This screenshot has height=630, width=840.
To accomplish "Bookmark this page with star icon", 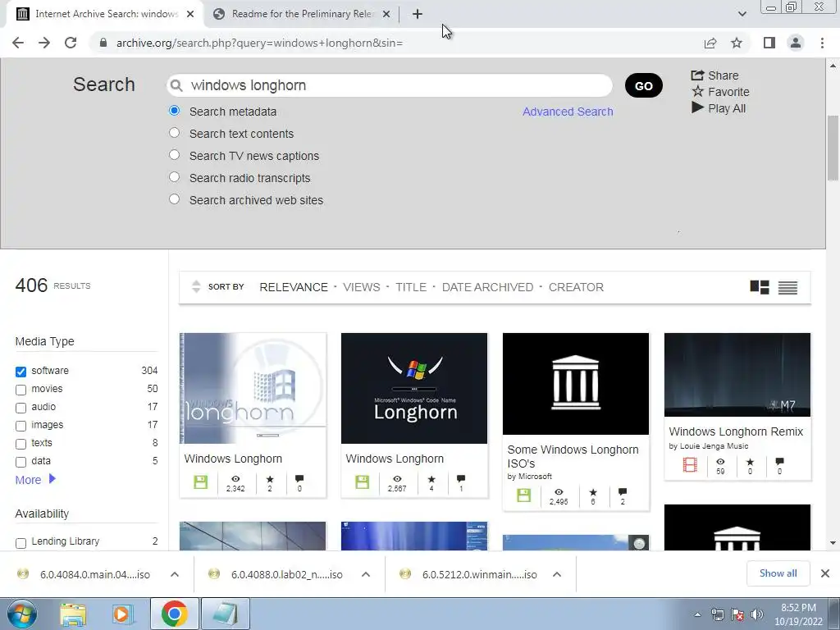I will coord(737,43).
